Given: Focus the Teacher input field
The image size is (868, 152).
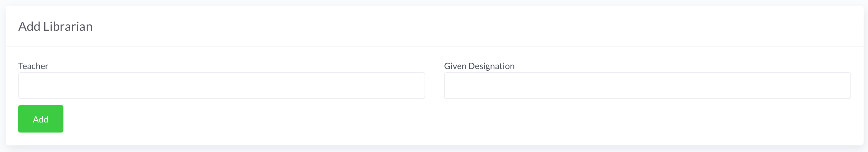Looking at the screenshot, I should click(x=221, y=86).
